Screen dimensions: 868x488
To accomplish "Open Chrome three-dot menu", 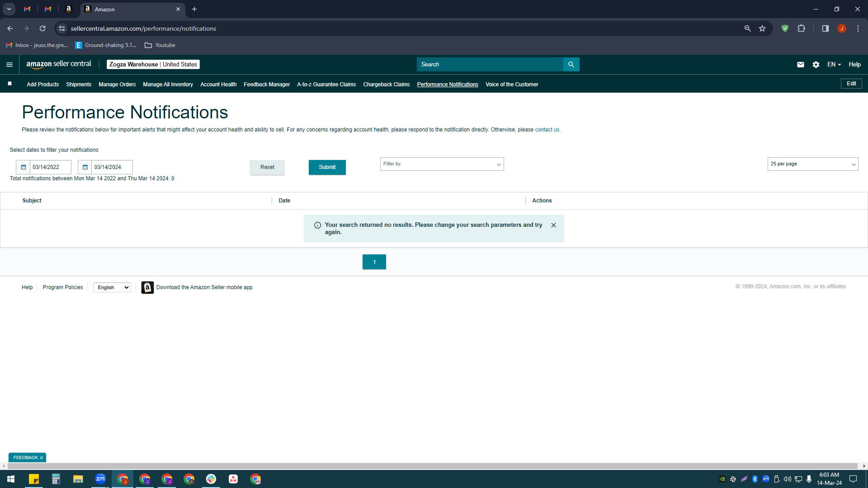I will tap(858, 28).
